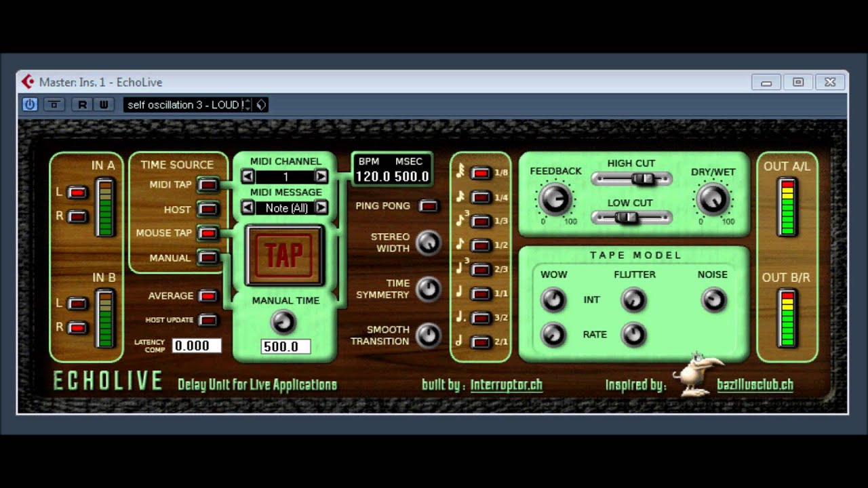Click the Dry/Wet knob
This screenshot has width=868, height=488.
tap(713, 199)
